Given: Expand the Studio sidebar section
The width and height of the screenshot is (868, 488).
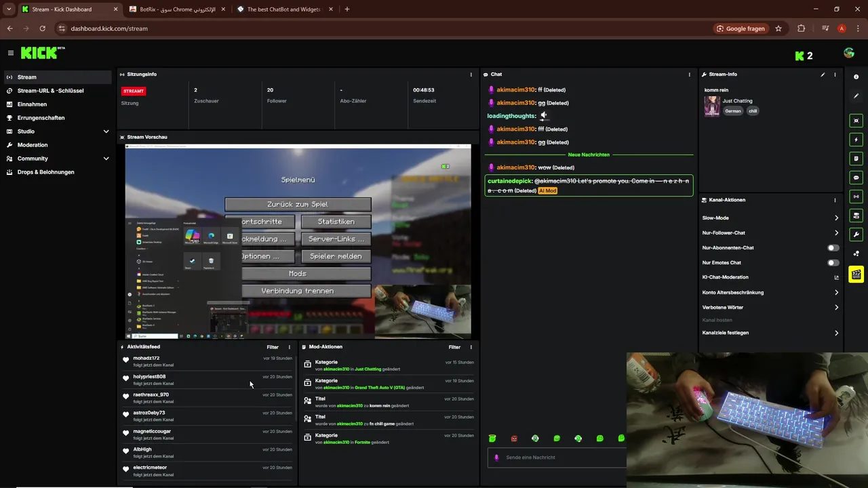Looking at the screenshot, I should click(106, 131).
